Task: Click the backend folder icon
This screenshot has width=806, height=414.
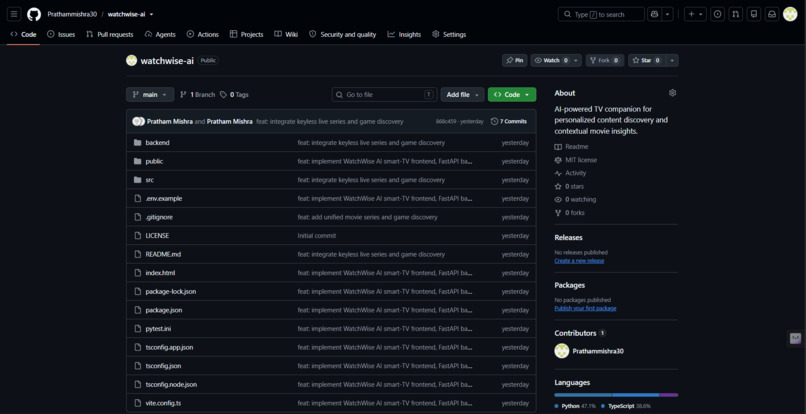Action: click(137, 142)
